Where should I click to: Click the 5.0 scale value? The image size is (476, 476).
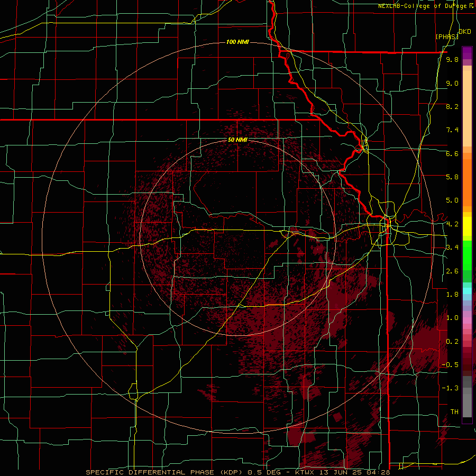pyautogui.click(x=452, y=200)
